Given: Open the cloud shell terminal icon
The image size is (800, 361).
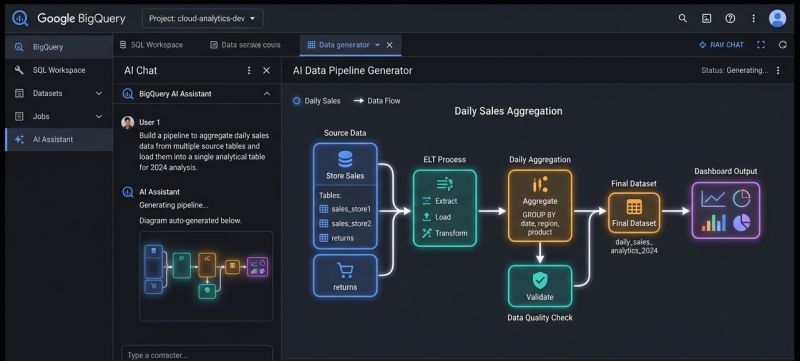Looking at the screenshot, I should (706, 18).
